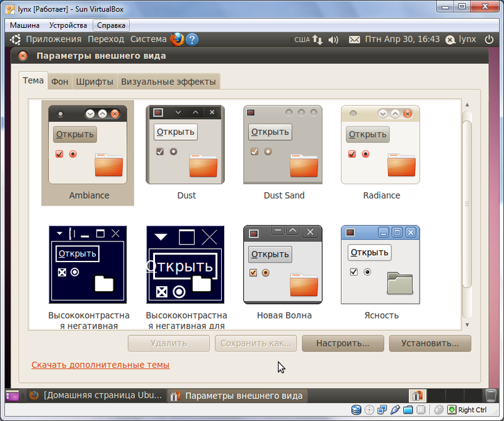Image resolution: width=504 pixels, height=421 pixels.
Task: Launch Firefox from the top panel
Action: pyautogui.click(x=177, y=39)
